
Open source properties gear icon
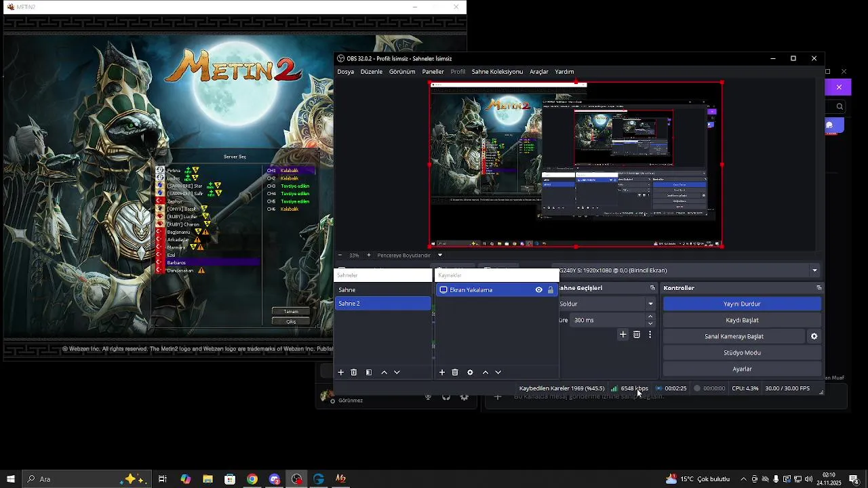(470, 372)
